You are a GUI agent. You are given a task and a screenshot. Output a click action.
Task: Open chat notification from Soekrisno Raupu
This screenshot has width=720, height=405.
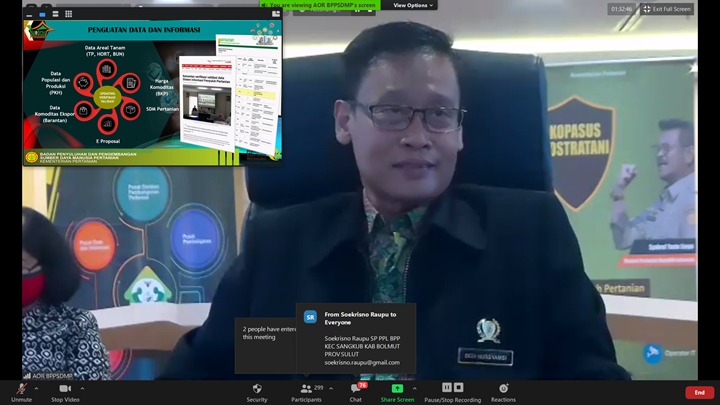[x=355, y=338]
